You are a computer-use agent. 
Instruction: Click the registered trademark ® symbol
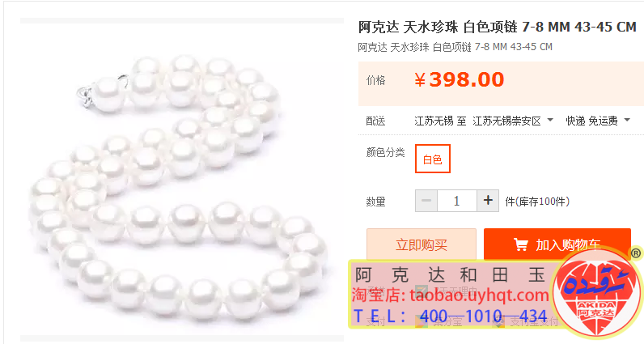[x=636, y=253]
